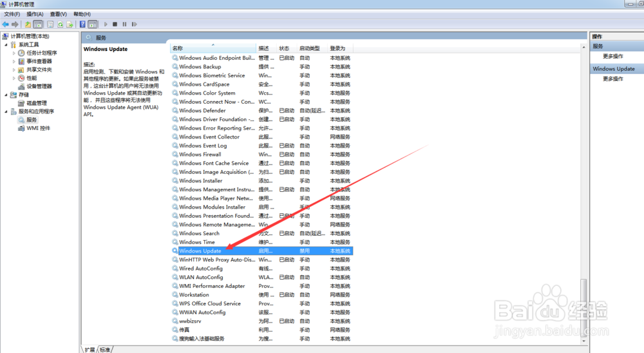Collapse the 存储 tree node arrow
The image size is (644, 353).
click(6, 95)
